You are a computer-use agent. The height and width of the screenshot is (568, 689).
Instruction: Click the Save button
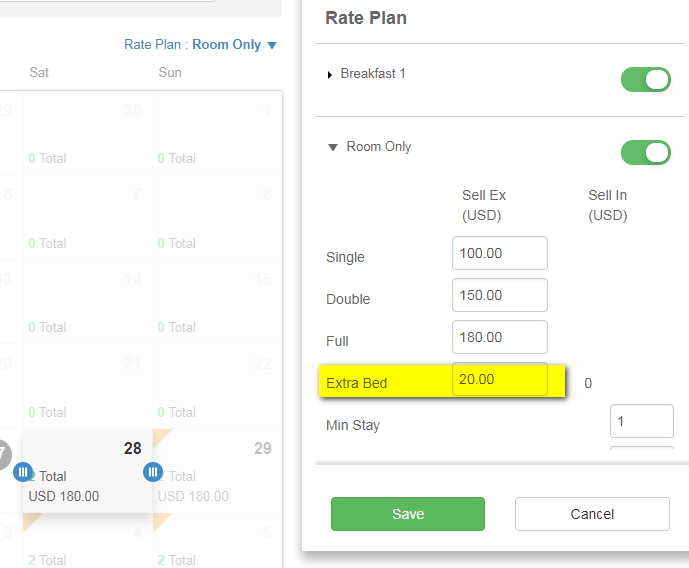408,514
